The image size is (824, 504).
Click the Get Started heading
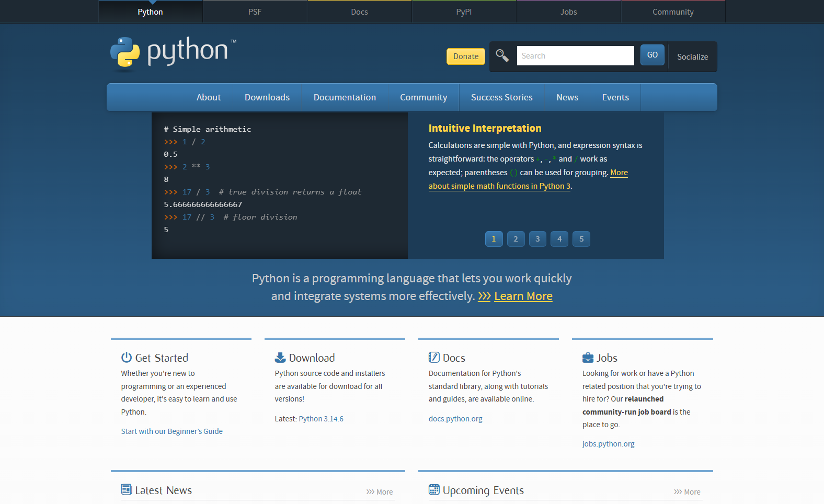point(162,358)
